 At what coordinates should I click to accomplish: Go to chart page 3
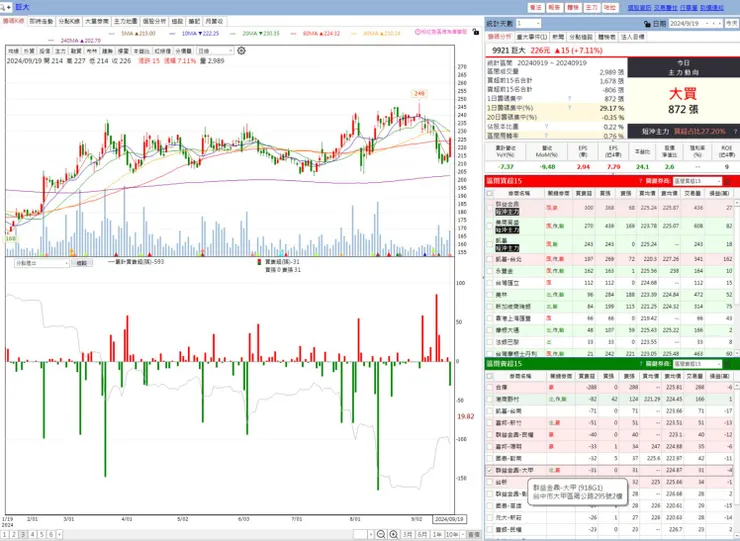(x=23, y=534)
